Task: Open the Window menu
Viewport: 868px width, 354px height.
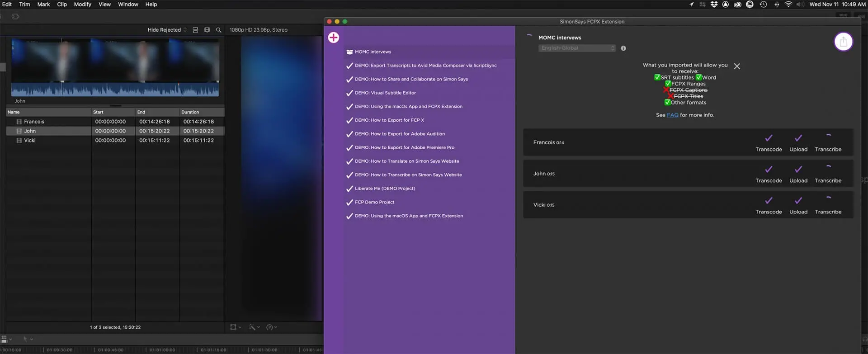Action: 128,5
